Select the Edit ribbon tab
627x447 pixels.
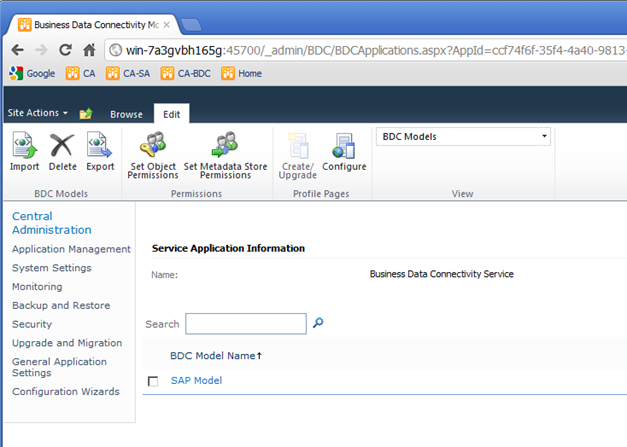coord(172,114)
